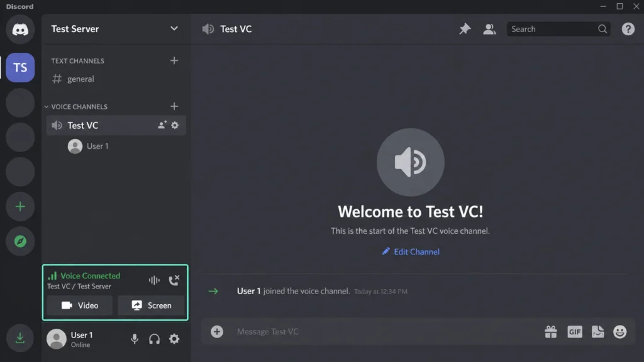The width and height of the screenshot is (644, 362).
Task: Turn on camera with Video button
Action: pos(80,305)
